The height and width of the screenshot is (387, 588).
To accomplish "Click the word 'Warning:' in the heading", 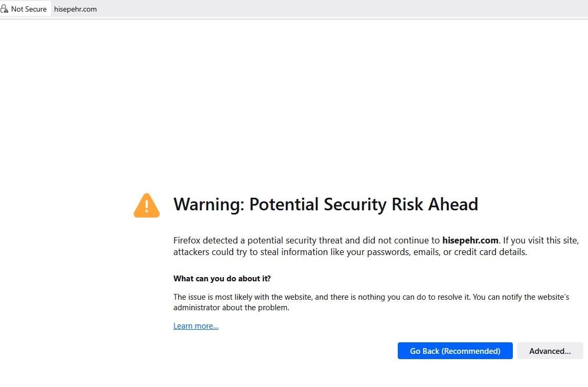I will coord(209,204).
